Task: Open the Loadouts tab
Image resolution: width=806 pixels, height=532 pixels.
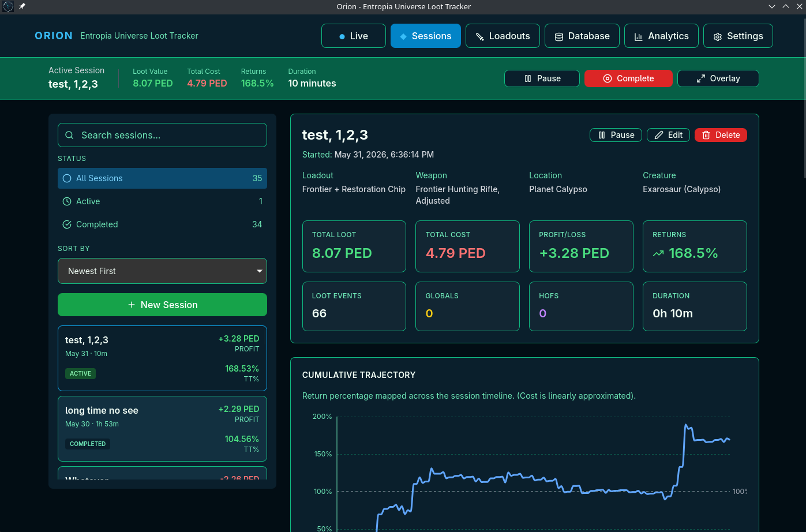Action: (503, 36)
